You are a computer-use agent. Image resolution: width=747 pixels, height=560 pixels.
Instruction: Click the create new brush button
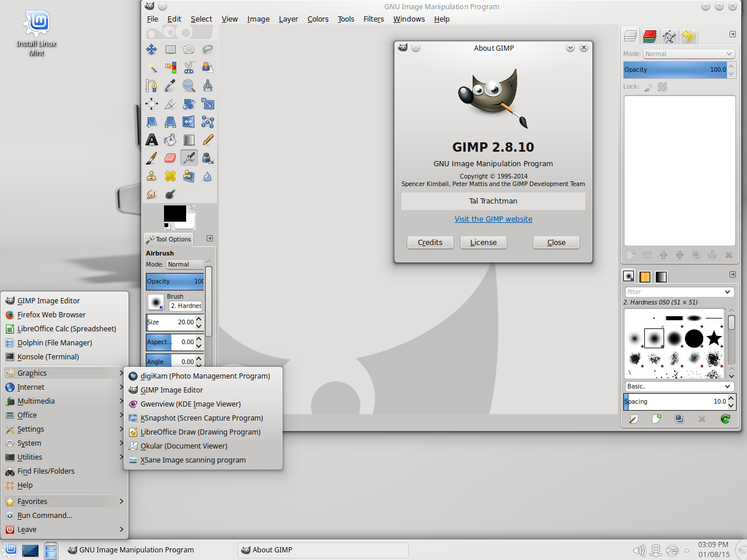click(657, 419)
